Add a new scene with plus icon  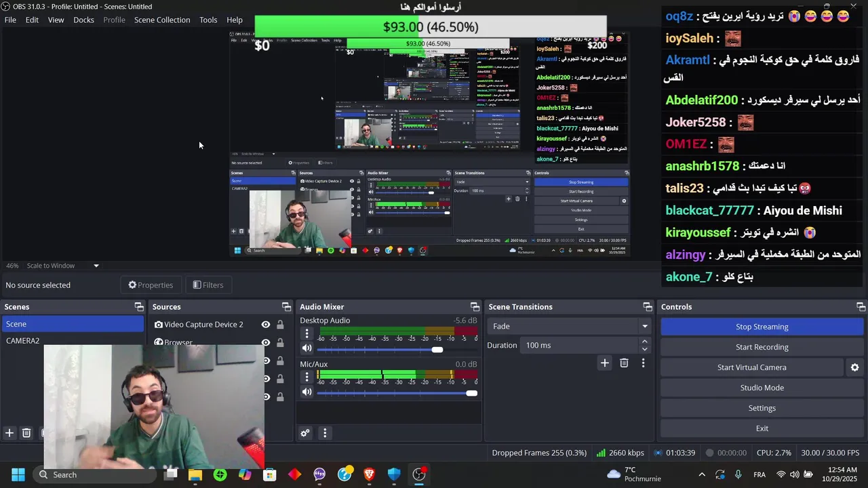(x=9, y=432)
